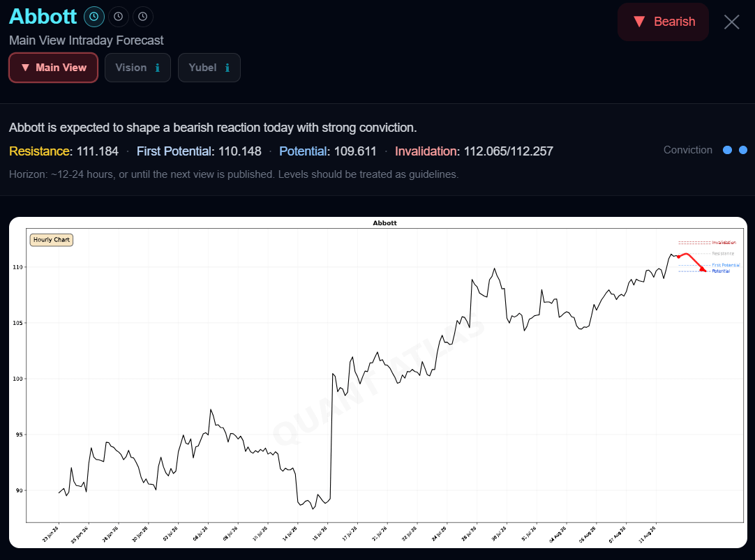Click the first Conviction dot
Image resolution: width=755 pixels, height=560 pixels.
tap(728, 150)
